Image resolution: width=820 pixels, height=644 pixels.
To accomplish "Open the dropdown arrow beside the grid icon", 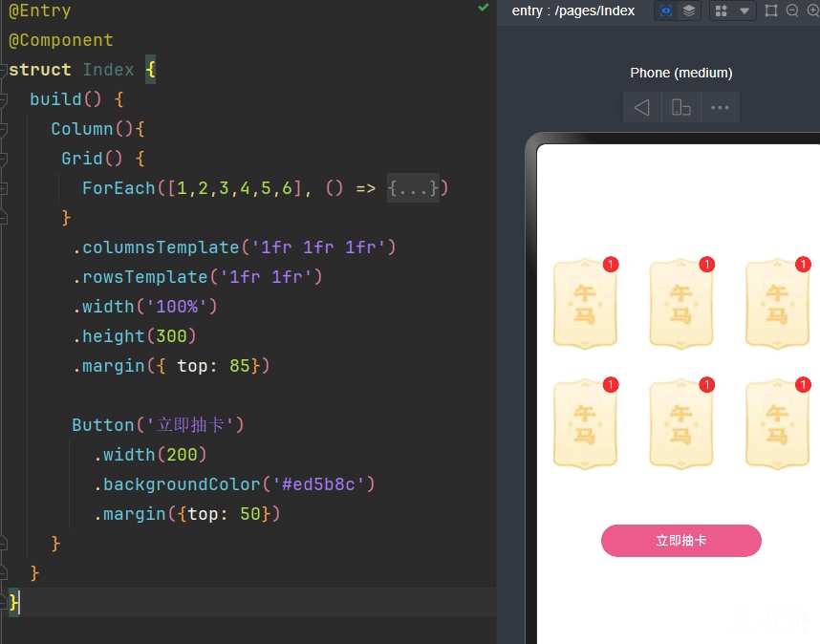I will point(744,11).
